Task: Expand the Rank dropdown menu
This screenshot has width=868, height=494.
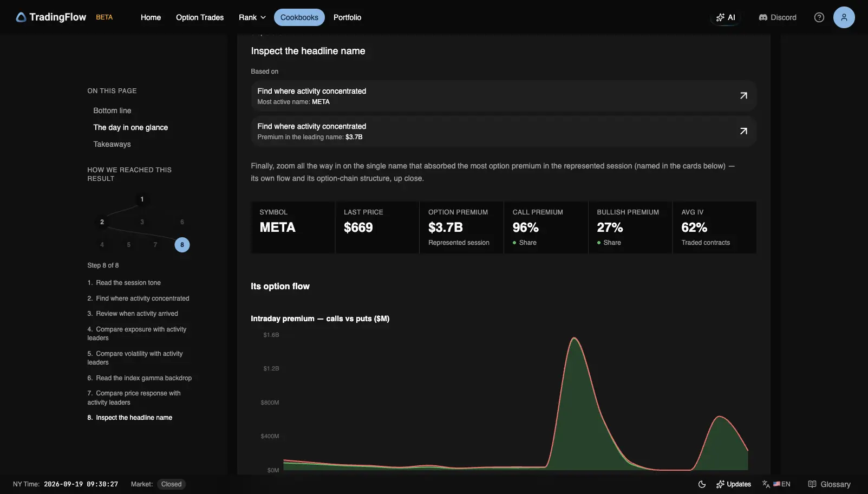Action: pyautogui.click(x=252, y=17)
